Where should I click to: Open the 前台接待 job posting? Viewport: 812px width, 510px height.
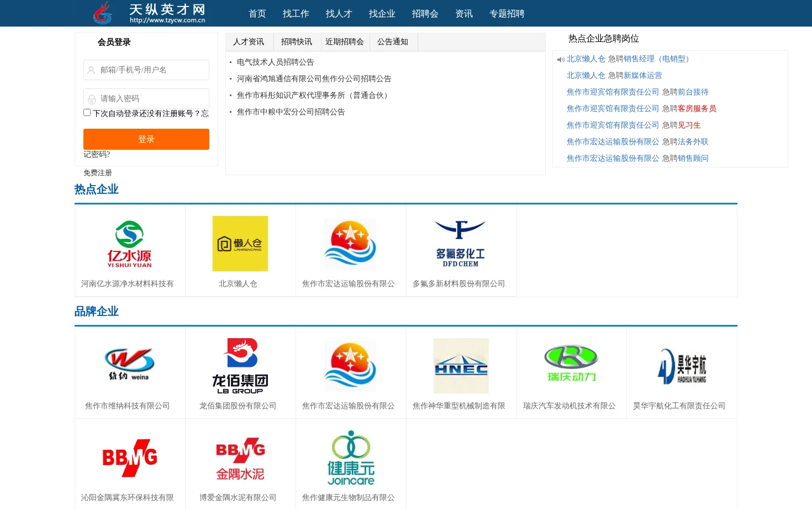click(693, 92)
